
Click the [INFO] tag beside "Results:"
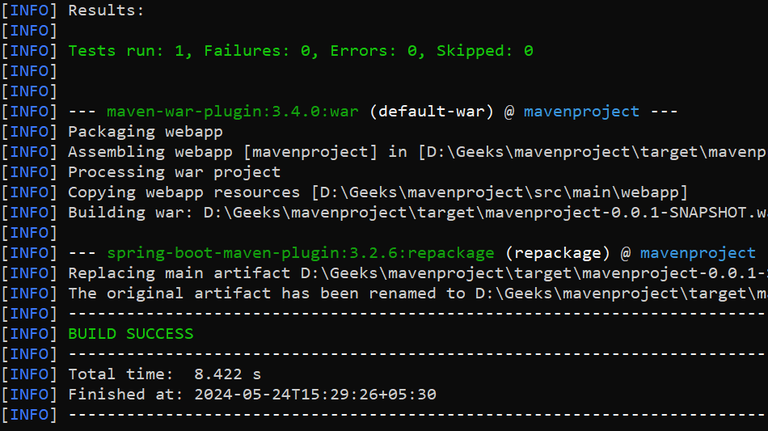[30, 11]
